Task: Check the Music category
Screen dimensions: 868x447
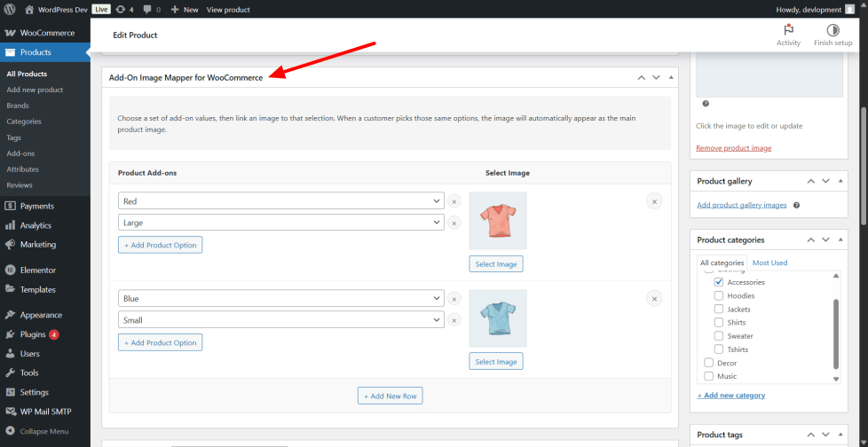Action: click(x=708, y=376)
